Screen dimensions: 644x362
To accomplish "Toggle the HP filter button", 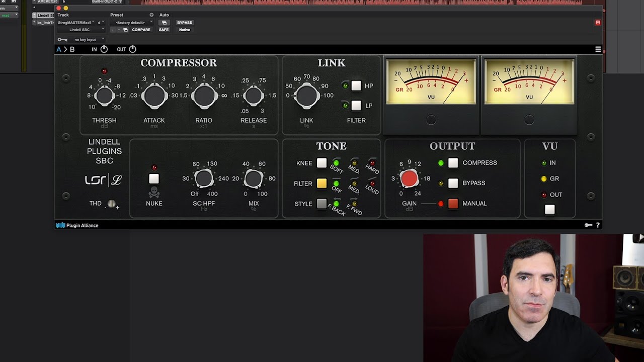I will click(x=356, y=86).
